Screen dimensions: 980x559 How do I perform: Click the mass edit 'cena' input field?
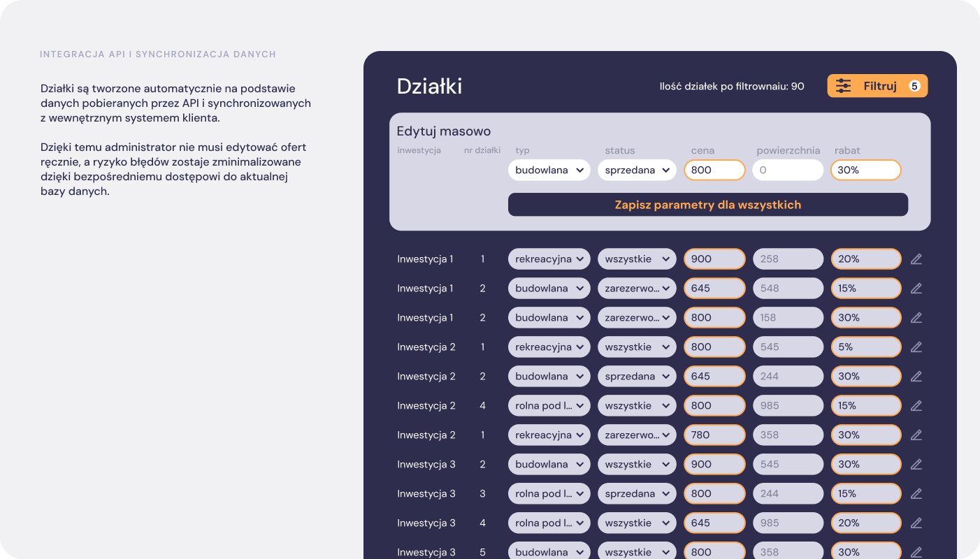pos(714,170)
